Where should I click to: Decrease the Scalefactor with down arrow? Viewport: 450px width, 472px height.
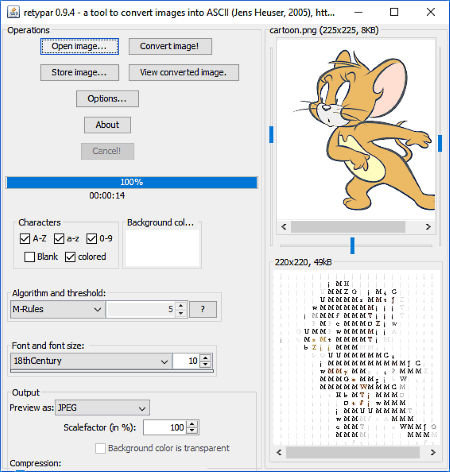192,431
